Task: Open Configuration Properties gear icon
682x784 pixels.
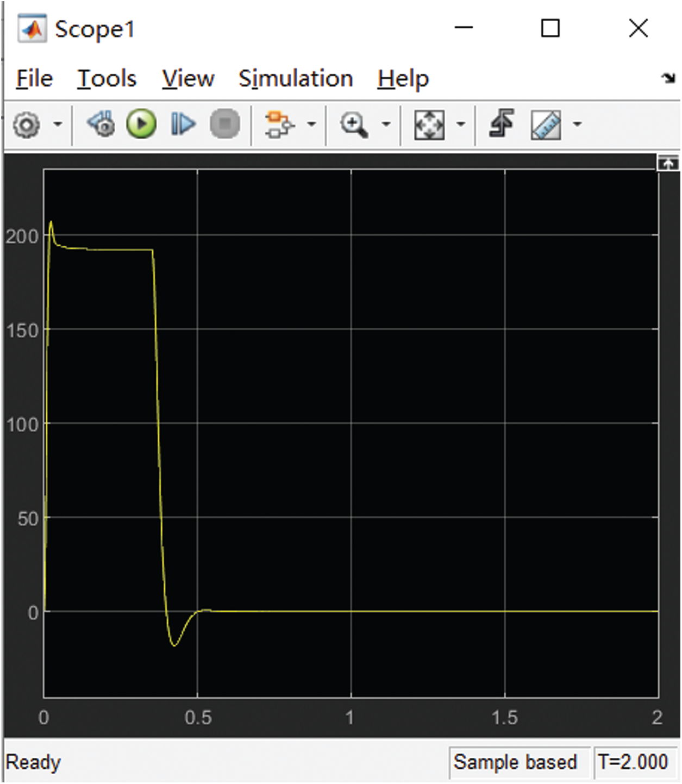Action: 26,125
